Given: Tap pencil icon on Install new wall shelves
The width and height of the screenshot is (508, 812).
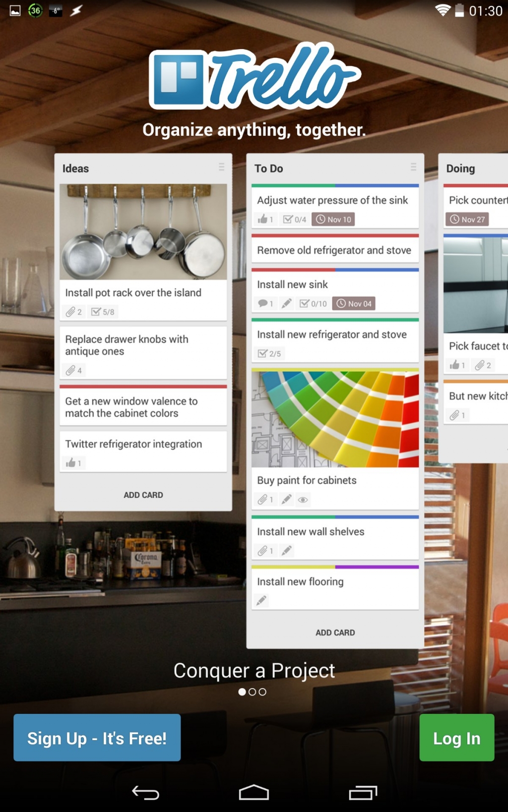Looking at the screenshot, I should [286, 550].
